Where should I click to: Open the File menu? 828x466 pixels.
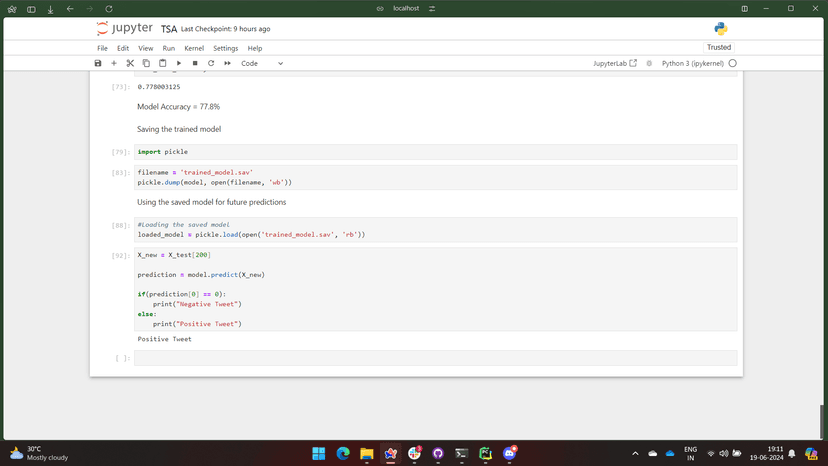(102, 48)
